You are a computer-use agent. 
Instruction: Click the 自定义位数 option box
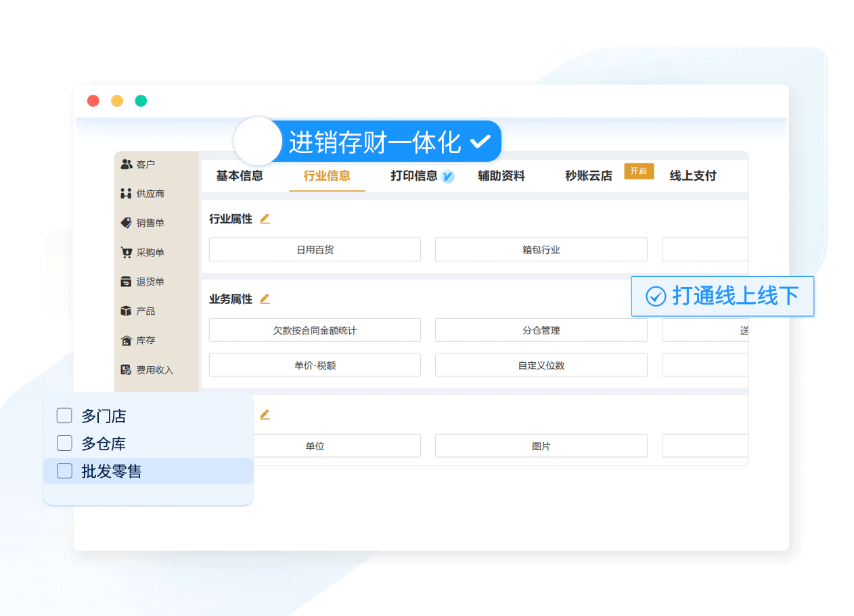[541, 365]
